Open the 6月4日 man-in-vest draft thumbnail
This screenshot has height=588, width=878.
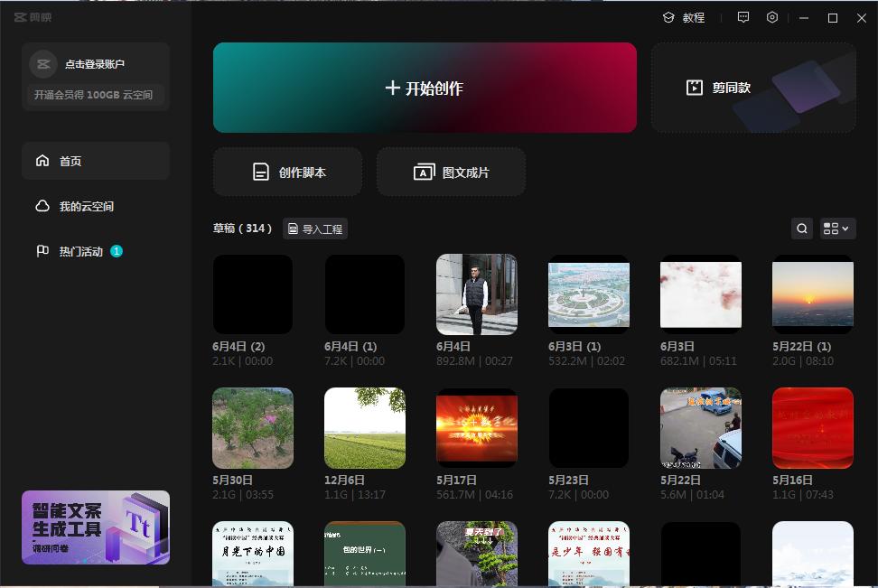(476, 294)
